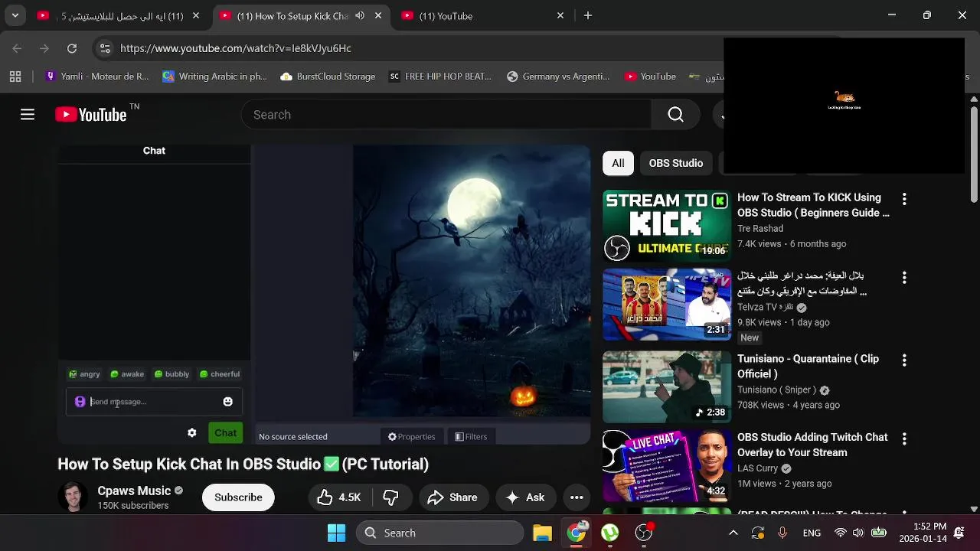Open the YouTube hamburger guide menu
This screenshot has height=551, width=980.
point(28,115)
